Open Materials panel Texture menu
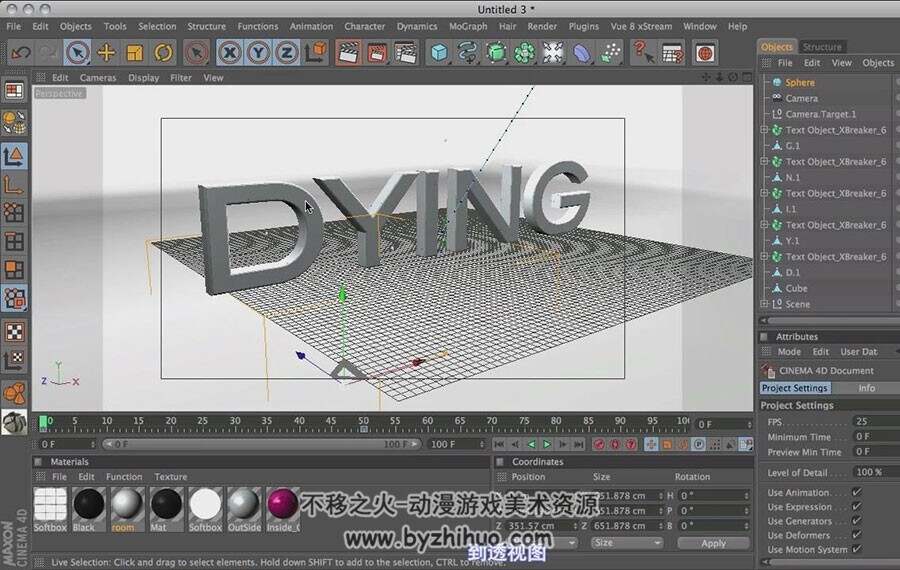 coord(170,476)
